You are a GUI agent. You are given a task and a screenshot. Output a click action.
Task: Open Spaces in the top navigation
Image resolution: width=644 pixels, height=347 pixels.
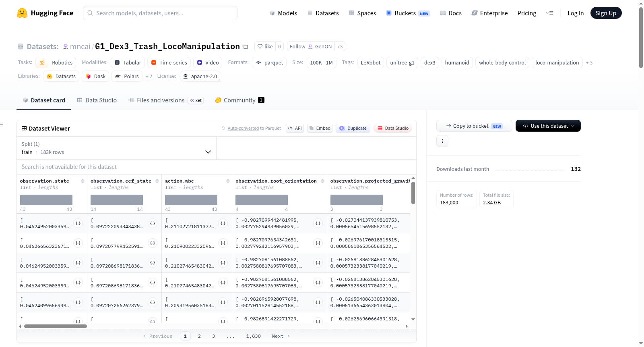363,13
